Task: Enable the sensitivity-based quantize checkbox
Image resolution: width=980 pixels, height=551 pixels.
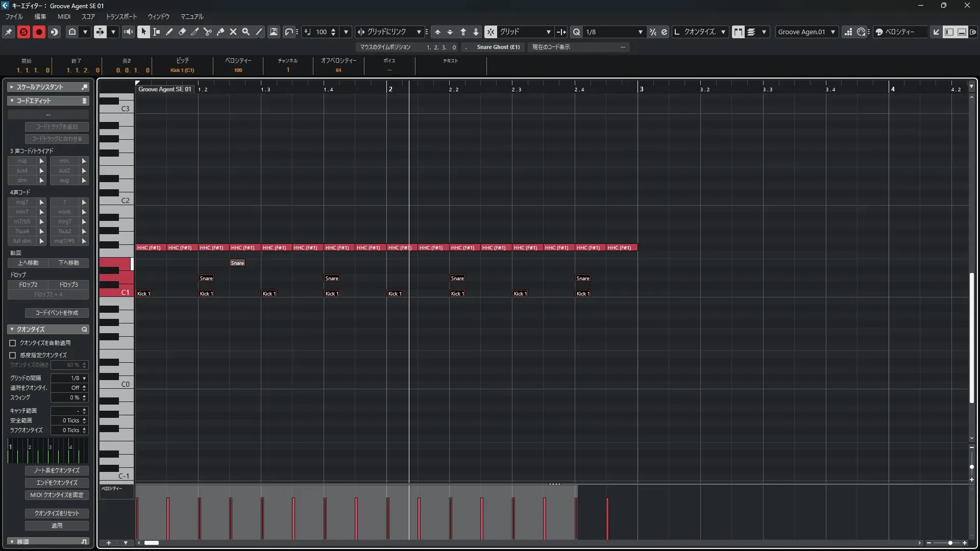Action: pyautogui.click(x=13, y=355)
